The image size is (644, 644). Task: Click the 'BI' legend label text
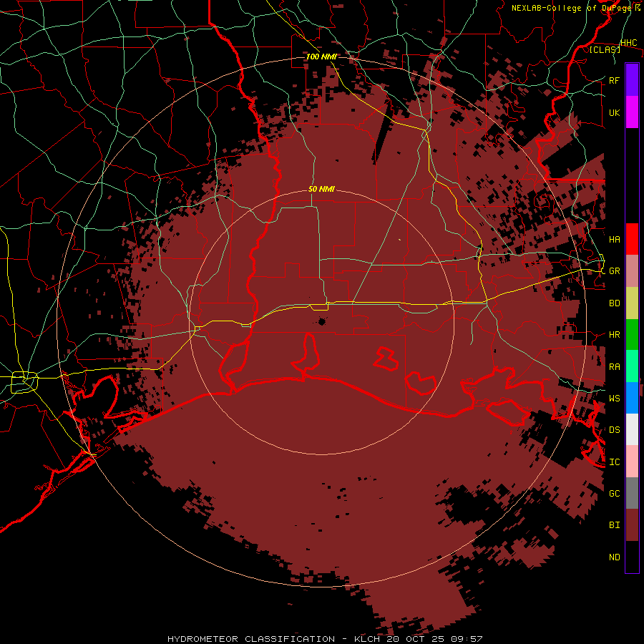(x=614, y=525)
